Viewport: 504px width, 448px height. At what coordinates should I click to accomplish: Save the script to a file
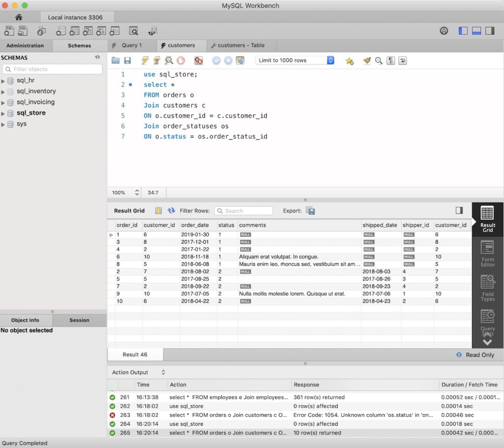click(127, 60)
